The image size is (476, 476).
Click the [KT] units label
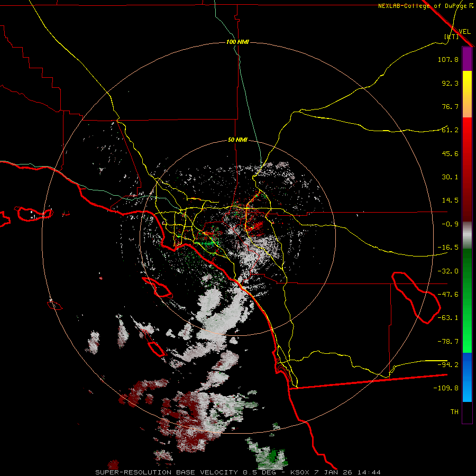pyautogui.click(x=452, y=36)
